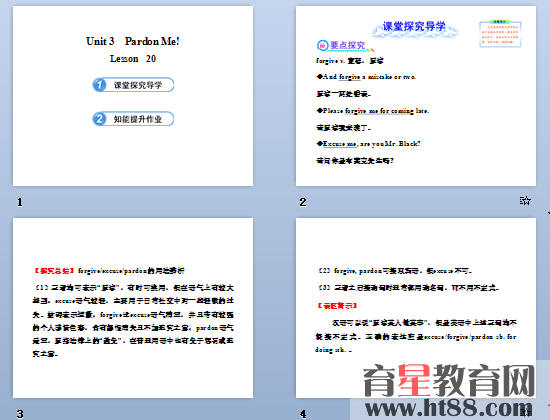
Task: Click the blue number 2 circle icon
Action: (x=99, y=119)
